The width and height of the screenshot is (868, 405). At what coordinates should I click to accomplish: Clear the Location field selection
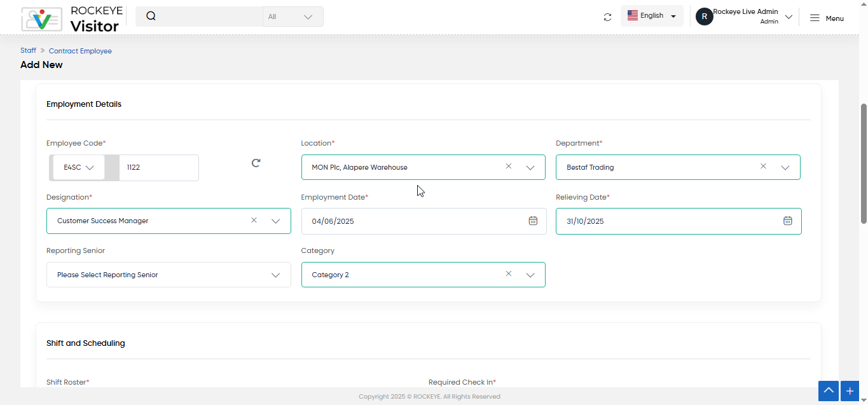[x=509, y=166]
